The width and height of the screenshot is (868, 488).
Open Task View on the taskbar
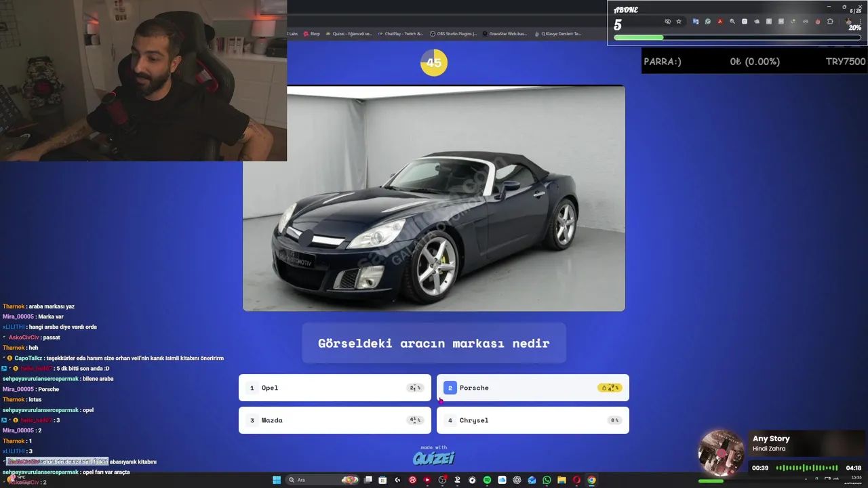tap(368, 480)
